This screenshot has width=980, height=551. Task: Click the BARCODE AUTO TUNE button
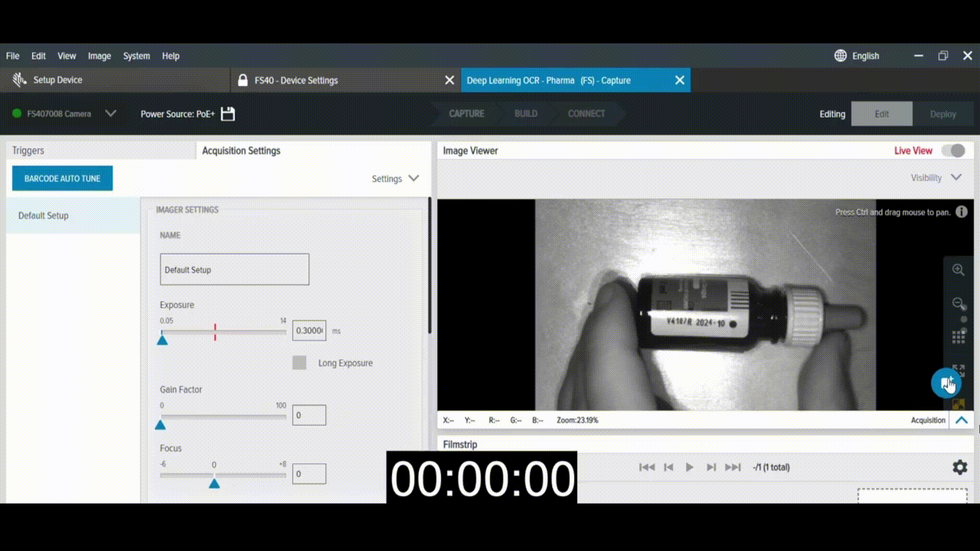[62, 179]
